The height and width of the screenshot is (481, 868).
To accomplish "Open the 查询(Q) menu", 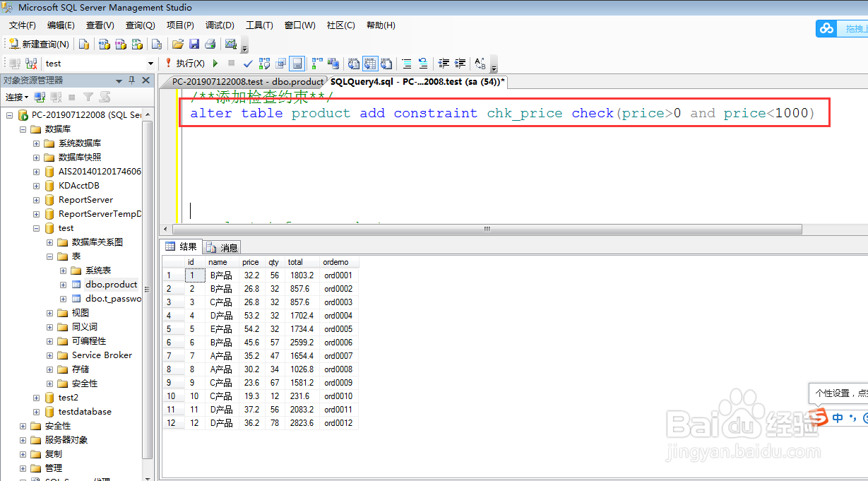I will pyautogui.click(x=140, y=25).
